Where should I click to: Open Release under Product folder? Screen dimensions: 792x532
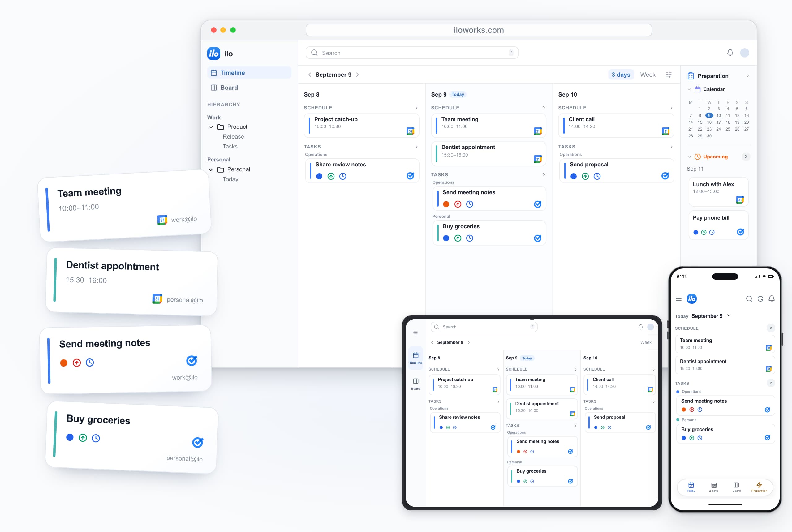click(x=233, y=137)
